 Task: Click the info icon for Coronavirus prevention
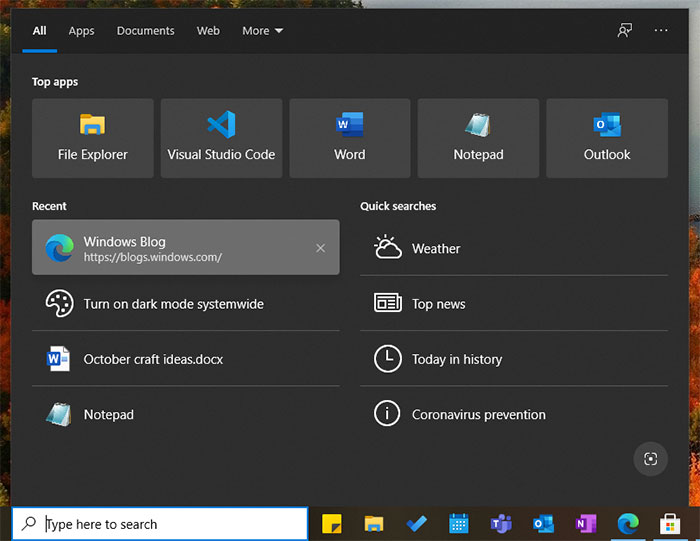click(x=387, y=413)
